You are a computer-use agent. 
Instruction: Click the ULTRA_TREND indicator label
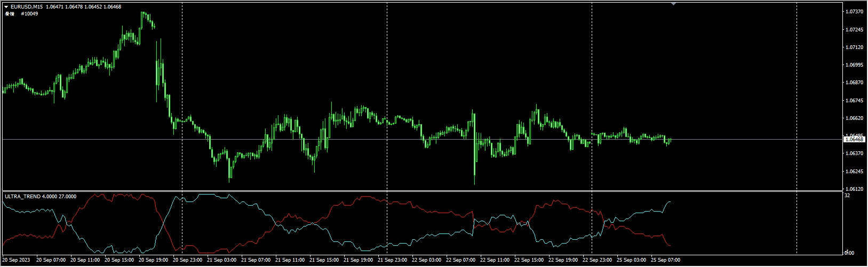point(41,197)
